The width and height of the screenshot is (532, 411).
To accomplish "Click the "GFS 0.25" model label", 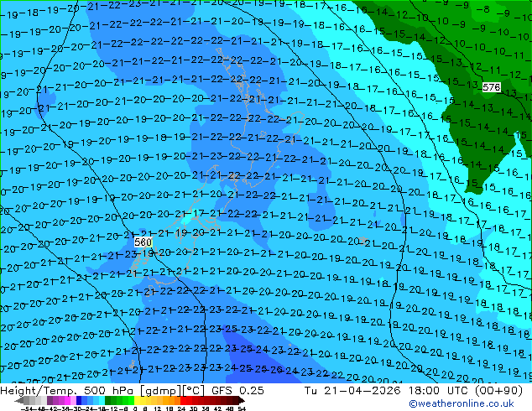I will [237, 391].
